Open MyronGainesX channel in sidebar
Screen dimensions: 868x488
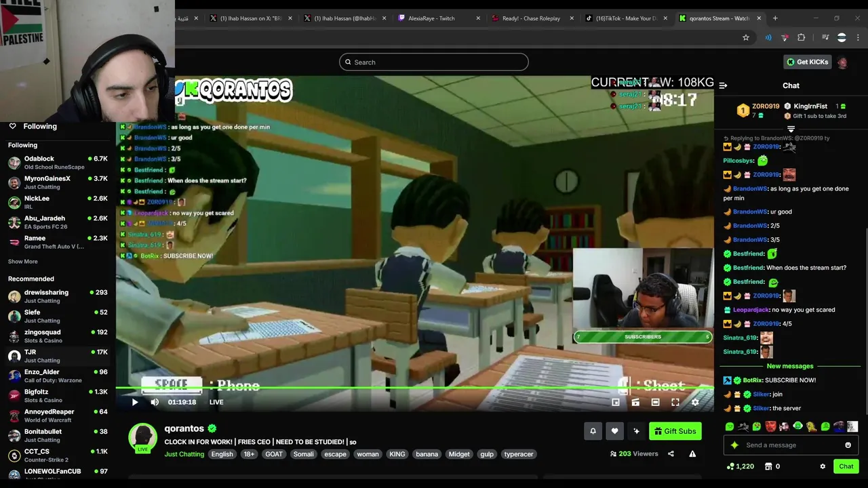coord(58,182)
